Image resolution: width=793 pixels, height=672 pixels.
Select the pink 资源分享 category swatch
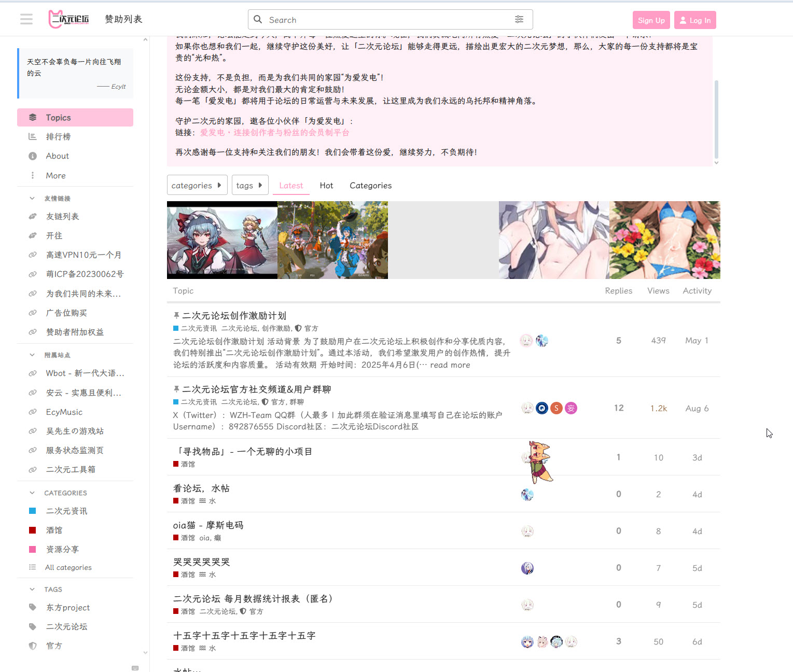(32, 550)
